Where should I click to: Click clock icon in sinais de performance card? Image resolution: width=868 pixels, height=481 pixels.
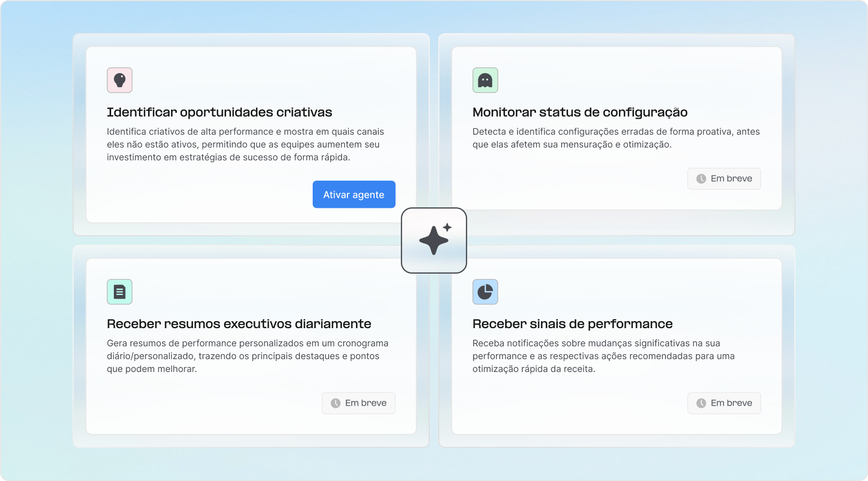[701, 404]
